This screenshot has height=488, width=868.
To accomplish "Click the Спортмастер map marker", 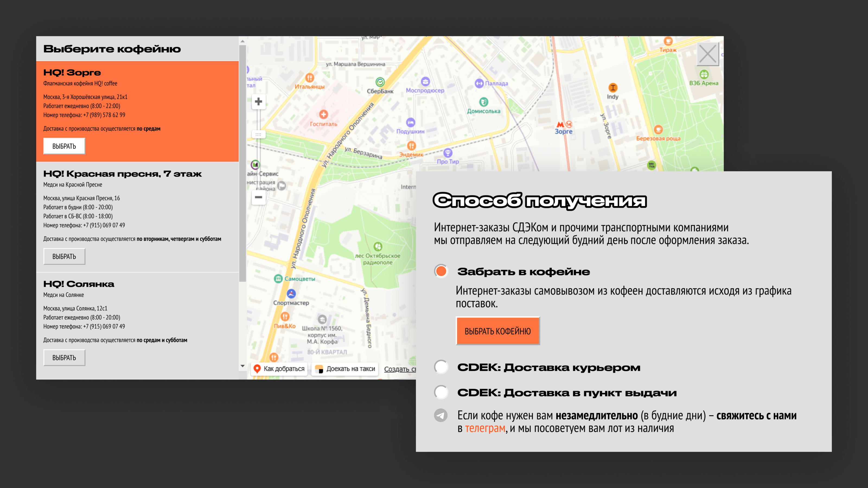I will pos(291,294).
